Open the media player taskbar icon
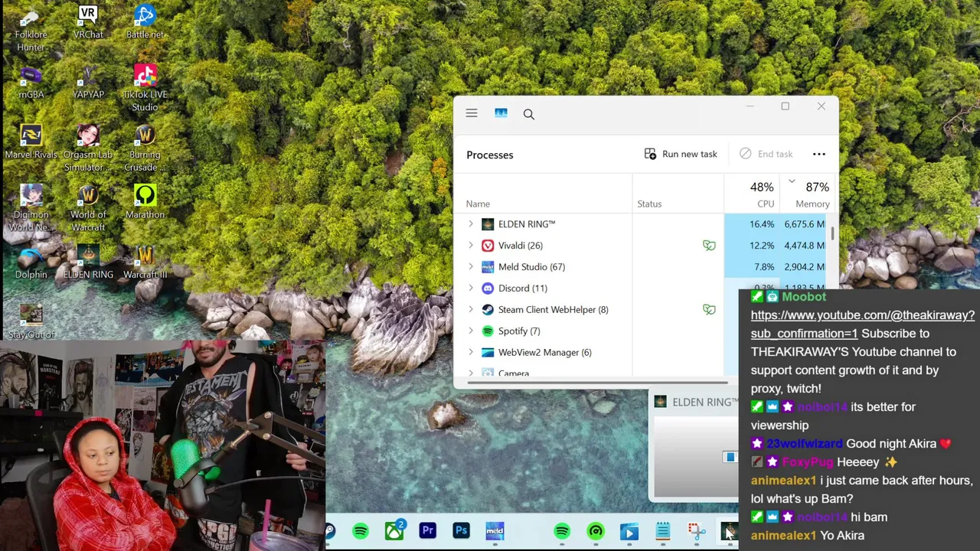The image size is (980, 551). [629, 531]
